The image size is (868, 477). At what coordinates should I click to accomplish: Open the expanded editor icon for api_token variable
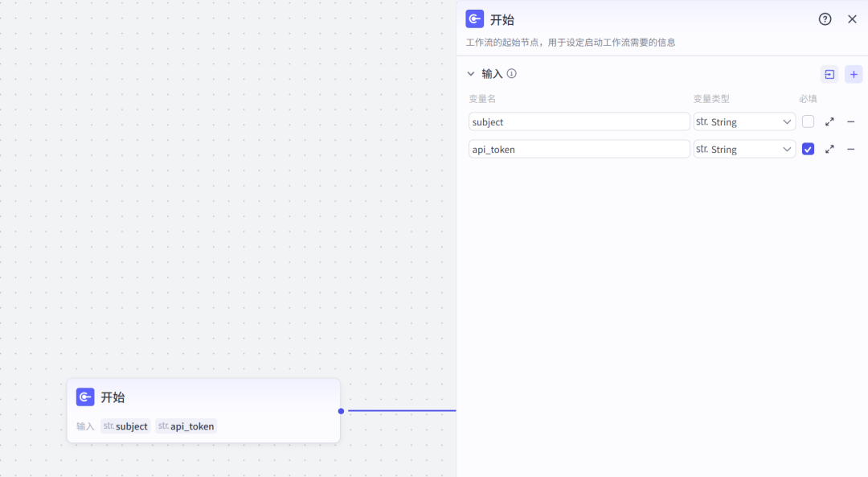tap(829, 149)
